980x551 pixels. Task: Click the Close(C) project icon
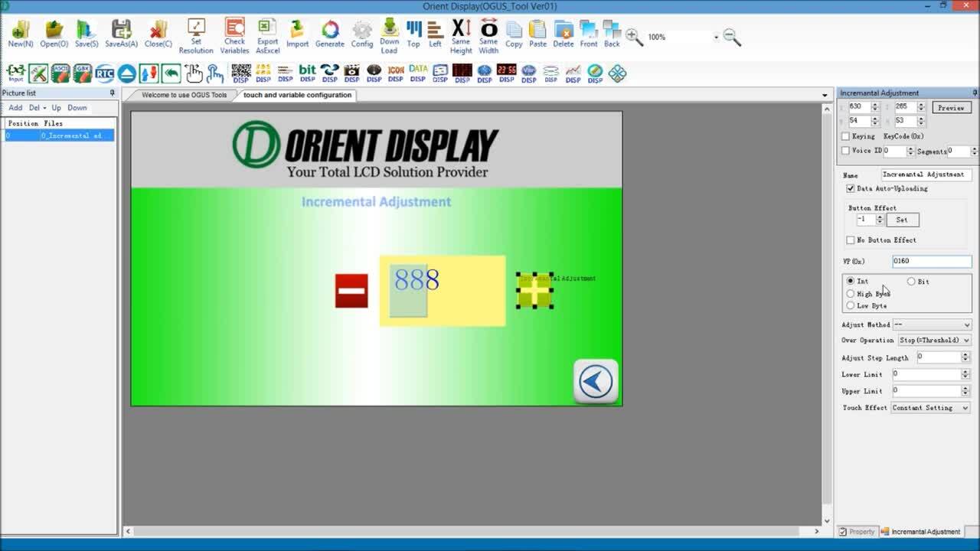[x=158, y=34]
